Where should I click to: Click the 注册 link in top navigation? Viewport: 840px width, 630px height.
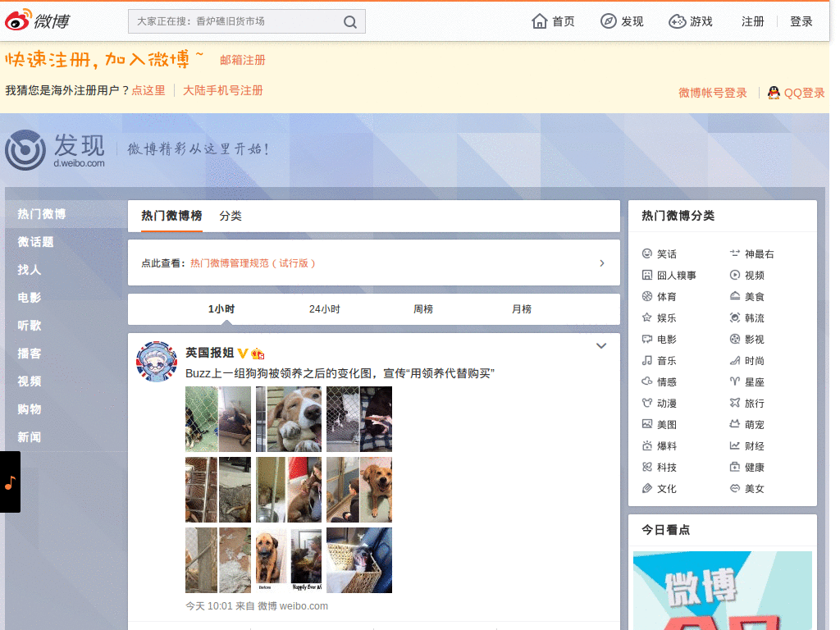[x=753, y=21]
